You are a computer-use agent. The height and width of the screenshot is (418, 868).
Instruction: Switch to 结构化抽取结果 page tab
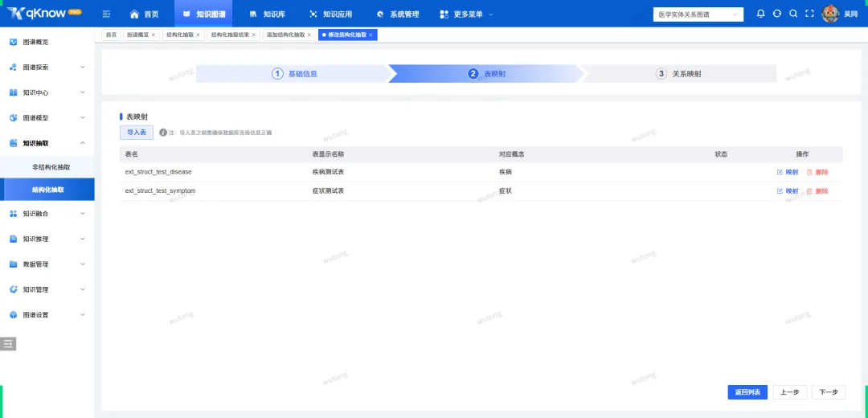pyautogui.click(x=231, y=35)
